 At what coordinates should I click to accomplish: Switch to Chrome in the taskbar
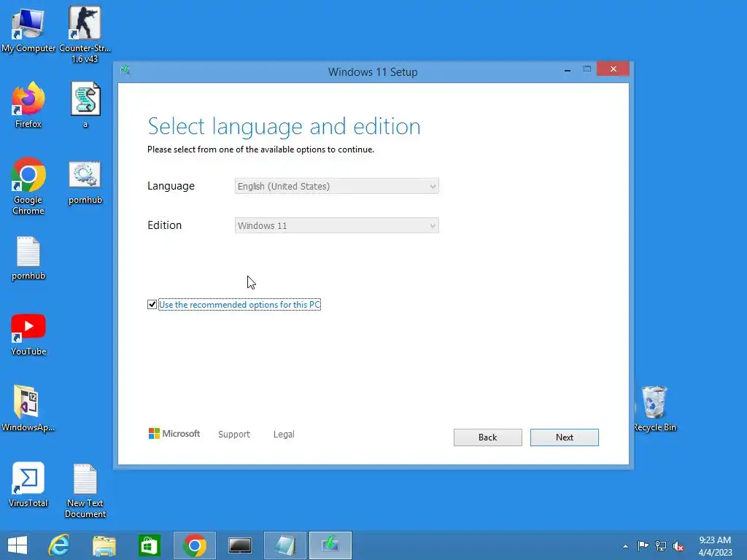pyautogui.click(x=194, y=545)
